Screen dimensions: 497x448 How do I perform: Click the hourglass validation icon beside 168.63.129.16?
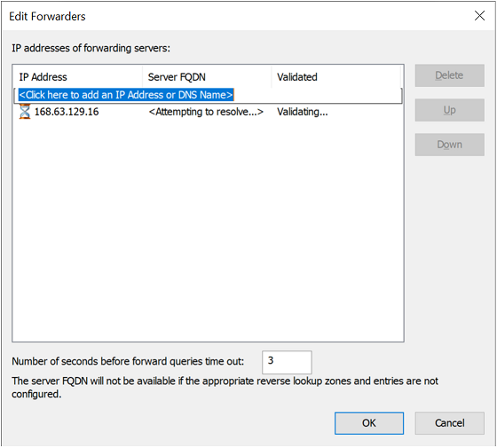coord(25,112)
